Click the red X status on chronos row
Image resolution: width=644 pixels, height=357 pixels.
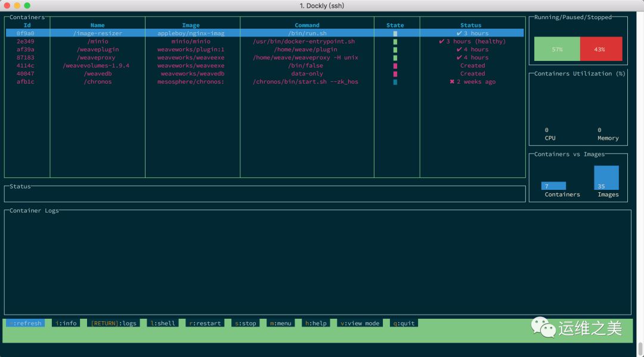tap(452, 81)
